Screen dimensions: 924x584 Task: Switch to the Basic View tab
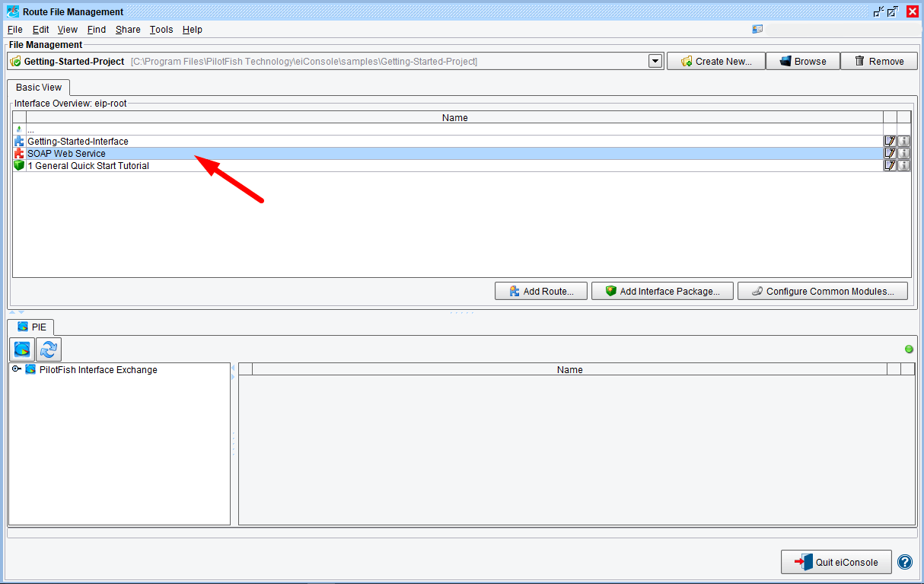pos(39,88)
